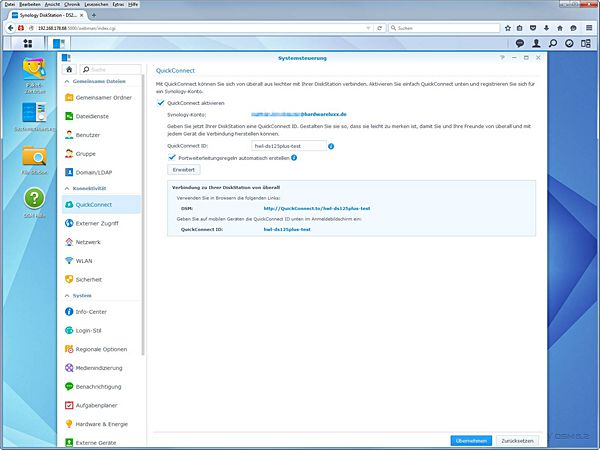Open Info-Center page
Screen dimensions: 600x450
(101, 312)
